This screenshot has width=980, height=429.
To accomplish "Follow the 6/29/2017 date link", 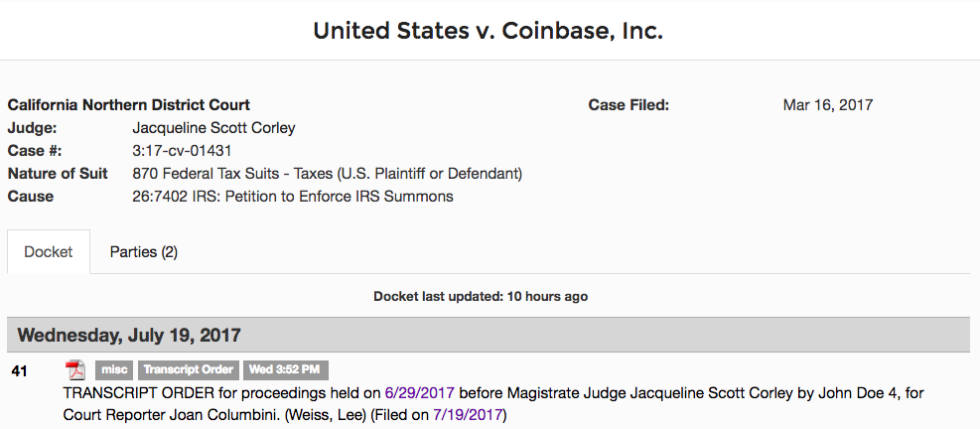I will (419, 392).
